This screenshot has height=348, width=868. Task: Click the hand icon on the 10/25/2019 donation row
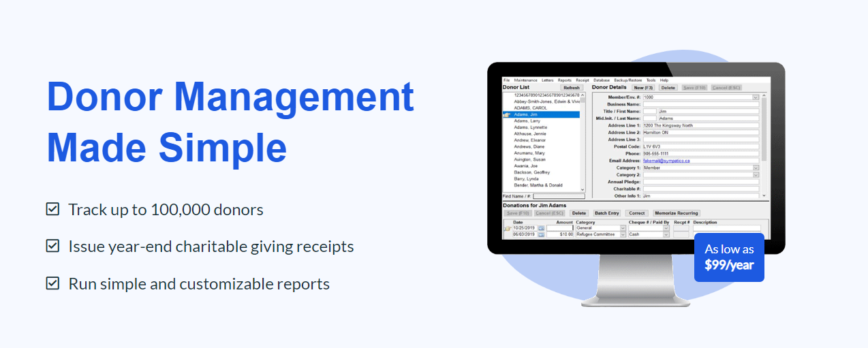[508, 228]
